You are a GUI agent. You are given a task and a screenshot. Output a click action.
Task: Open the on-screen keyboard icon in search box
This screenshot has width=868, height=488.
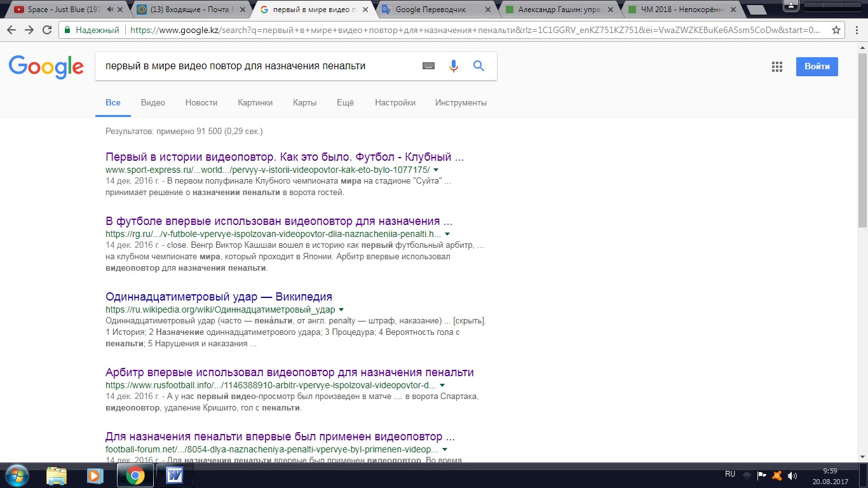(x=428, y=65)
